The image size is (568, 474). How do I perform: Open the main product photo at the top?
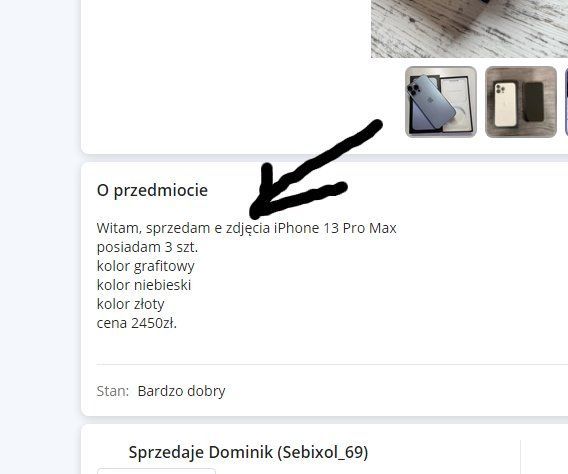click(x=469, y=29)
